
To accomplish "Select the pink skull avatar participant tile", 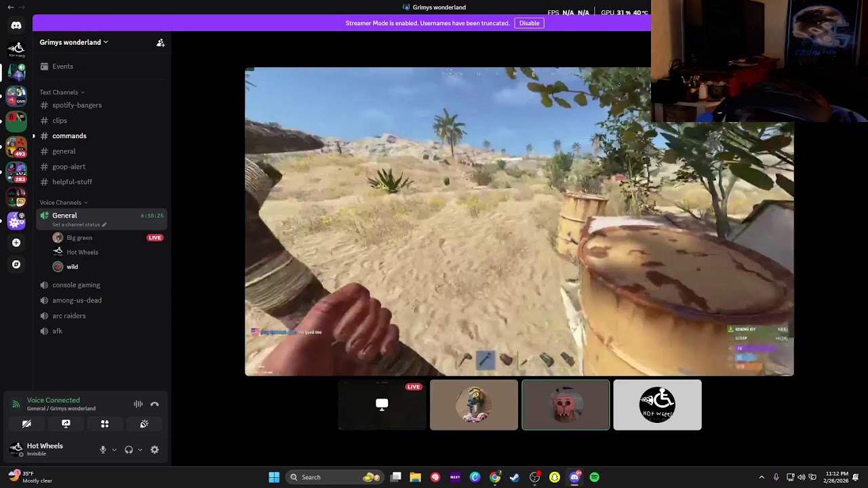I will [x=566, y=405].
